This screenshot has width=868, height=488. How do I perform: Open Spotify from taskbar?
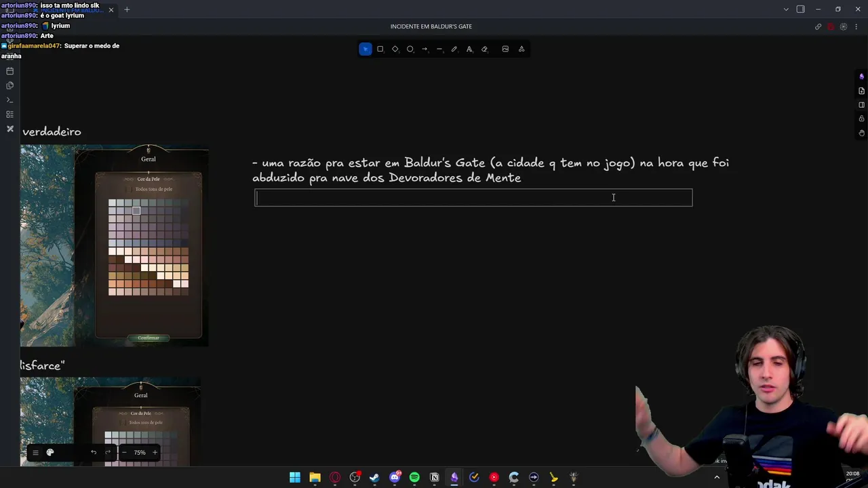coord(414,477)
